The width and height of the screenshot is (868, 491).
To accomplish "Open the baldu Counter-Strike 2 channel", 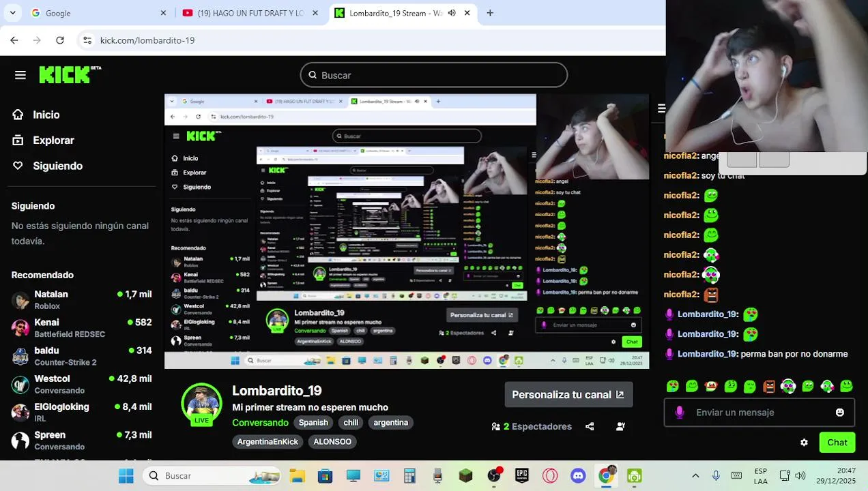I will coord(82,356).
